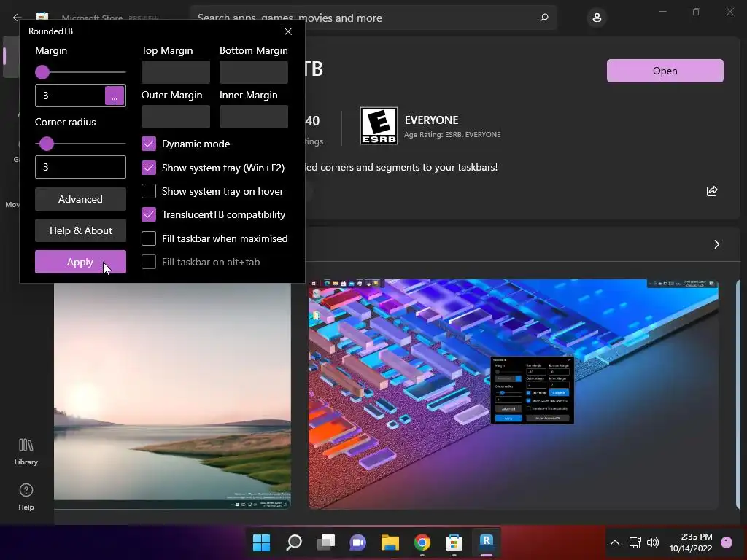Click the Inner Margin field
Screen dimensions: 747x560
pyautogui.click(x=254, y=117)
